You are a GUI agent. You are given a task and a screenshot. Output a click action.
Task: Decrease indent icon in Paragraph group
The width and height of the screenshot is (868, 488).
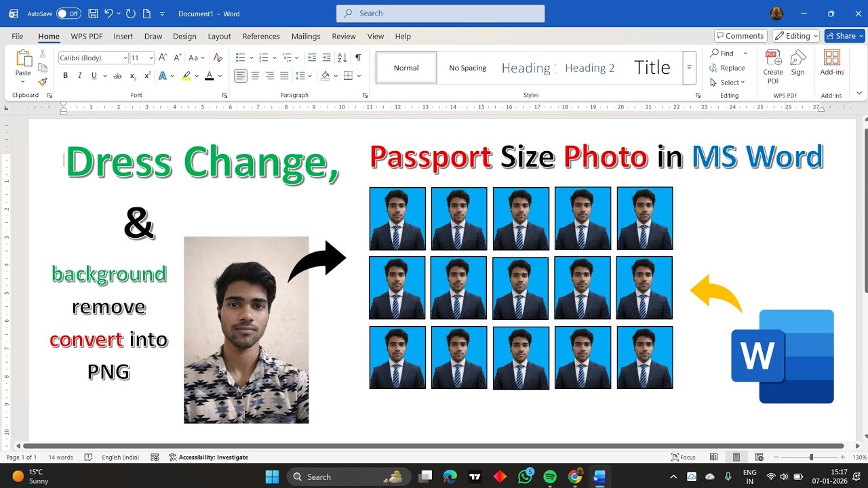(x=312, y=58)
